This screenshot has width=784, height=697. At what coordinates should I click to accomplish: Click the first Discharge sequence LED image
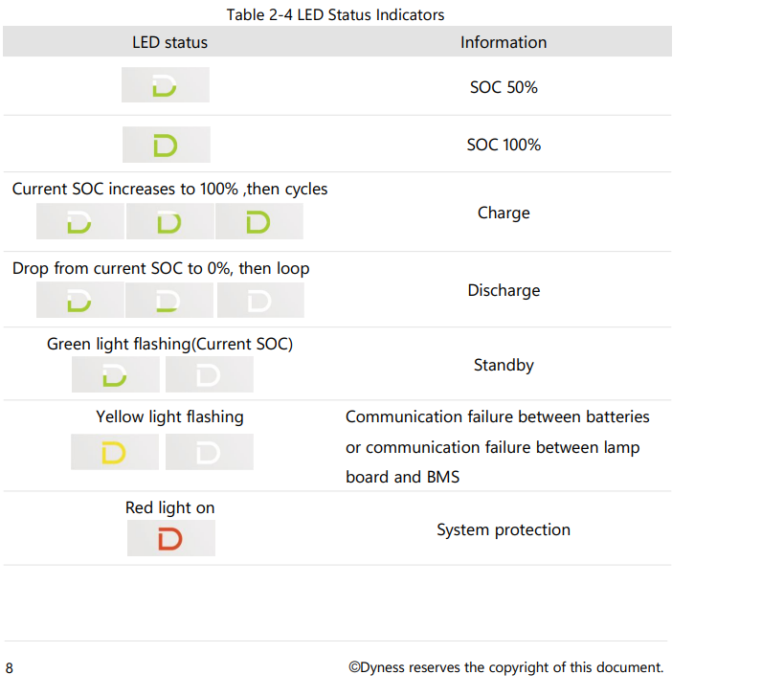pyautogui.click(x=79, y=302)
